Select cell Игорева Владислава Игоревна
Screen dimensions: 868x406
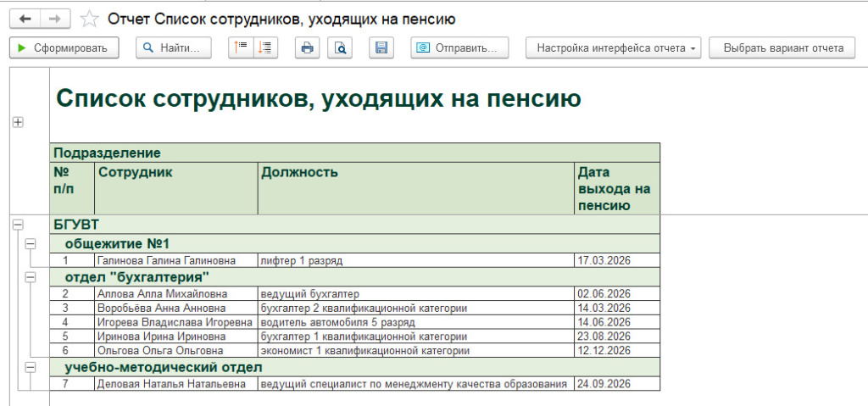tap(176, 322)
